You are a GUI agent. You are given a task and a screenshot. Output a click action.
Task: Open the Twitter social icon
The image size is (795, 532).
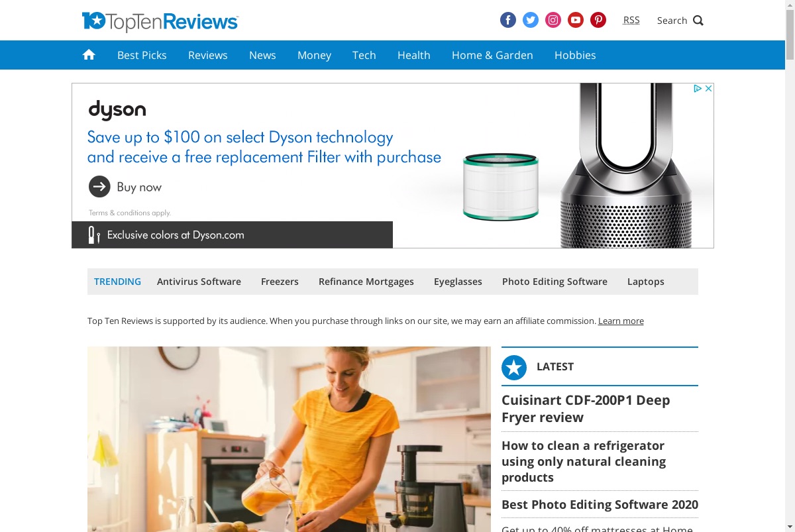pos(531,20)
